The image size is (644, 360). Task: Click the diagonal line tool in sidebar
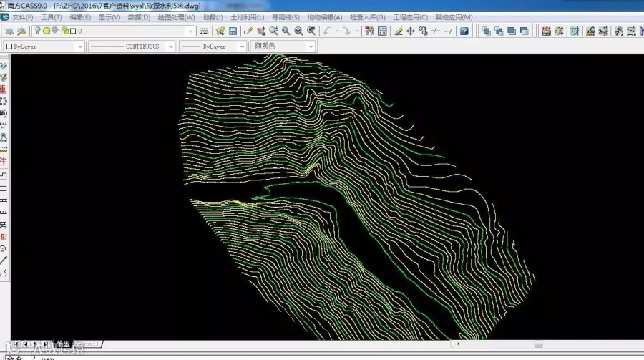tap(4, 261)
